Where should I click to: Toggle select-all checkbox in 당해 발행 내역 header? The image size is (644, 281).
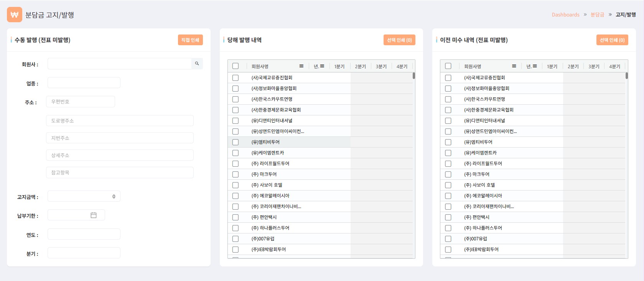pyautogui.click(x=236, y=66)
